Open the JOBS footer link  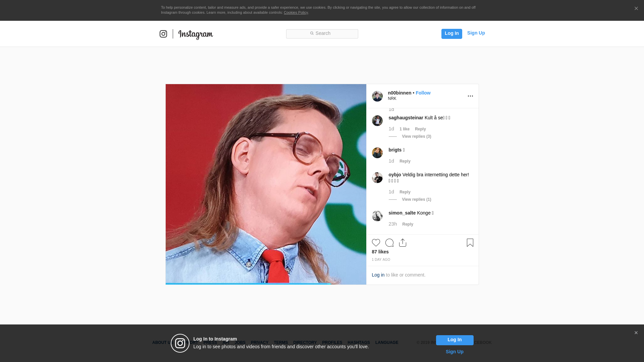click(240, 343)
